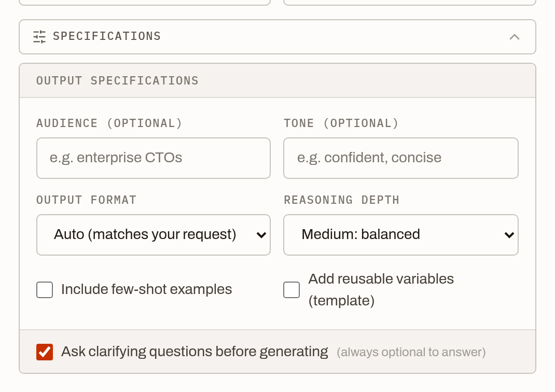Open the Output Format dropdown
555x392 pixels.
coord(153,234)
